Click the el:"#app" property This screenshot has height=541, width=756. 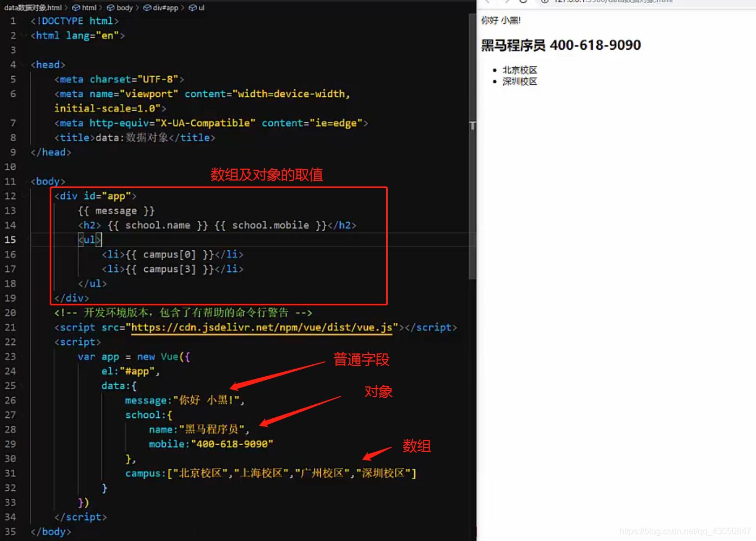pyautogui.click(x=131, y=371)
